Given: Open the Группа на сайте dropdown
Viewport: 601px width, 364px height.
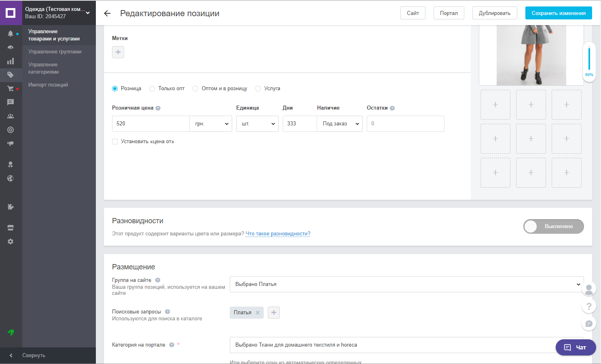Looking at the screenshot, I should [x=406, y=284].
